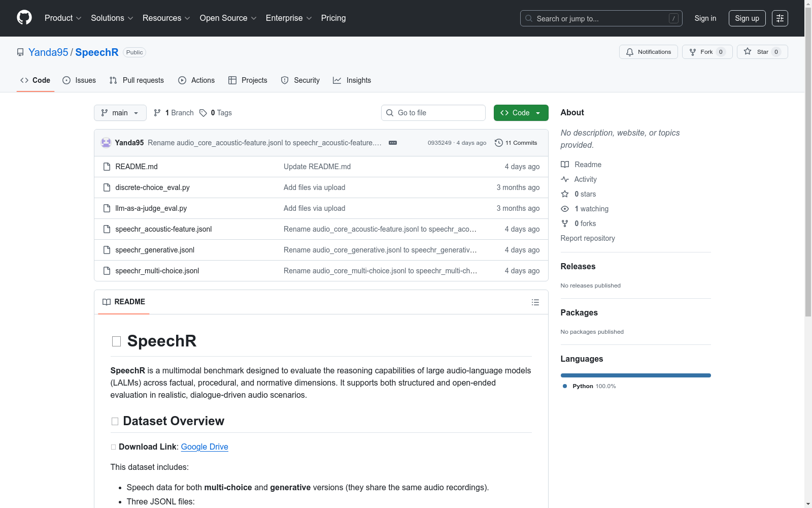Image resolution: width=812 pixels, height=508 pixels.
Task: Open Yanda95 owner profile link
Action: [x=48, y=52]
